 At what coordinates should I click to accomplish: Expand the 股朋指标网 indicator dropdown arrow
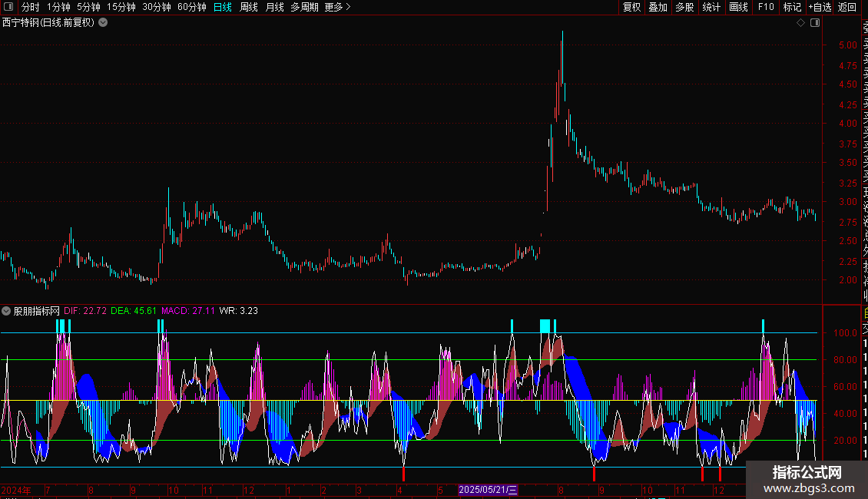click(x=7, y=311)
